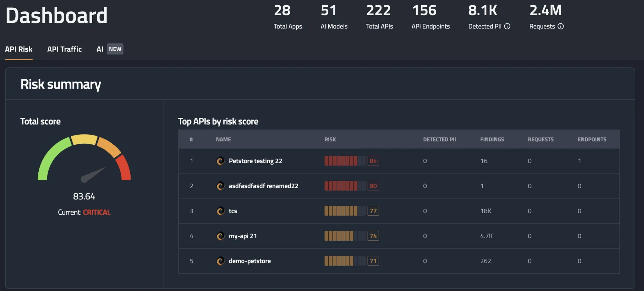Viewport: 644px width, 291px height.
Task: Click the CRITICAL status label
Action: pyautogui.click(x=97, y=212)
